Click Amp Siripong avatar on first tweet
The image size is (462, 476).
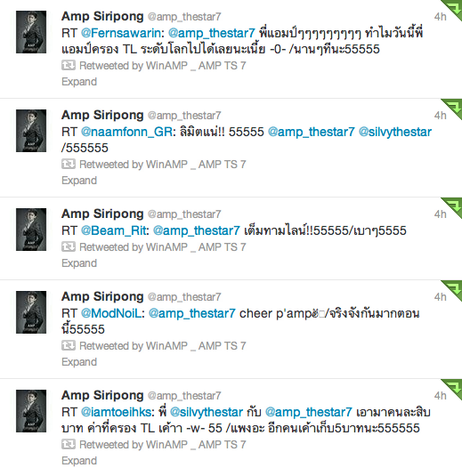click(x=31, y=32)
